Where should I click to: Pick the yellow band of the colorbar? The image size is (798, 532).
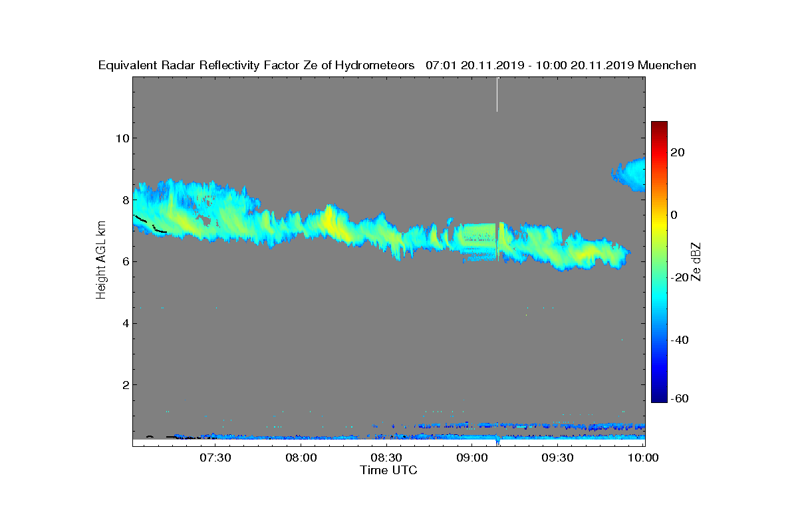click(x=659, y=221)
